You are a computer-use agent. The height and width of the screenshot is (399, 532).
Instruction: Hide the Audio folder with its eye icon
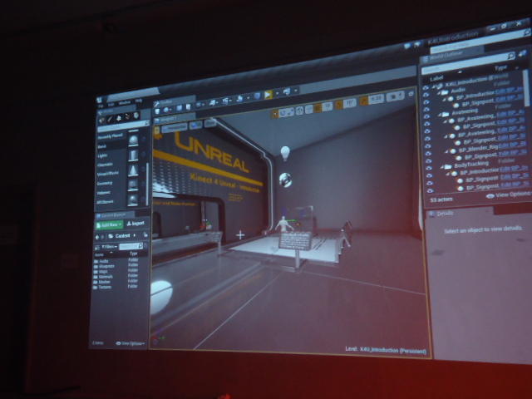pos(426,95)
